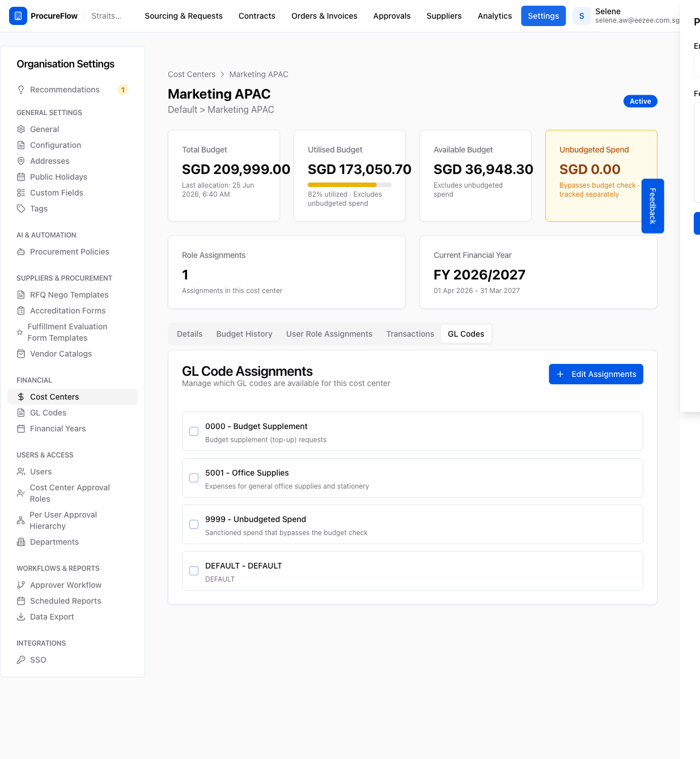Open the Feedback side tab
This screenshot has height=759, width=700.
652,206
